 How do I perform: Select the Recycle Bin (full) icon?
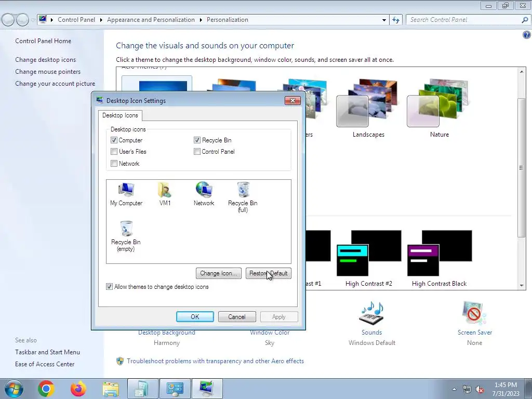point(243,197)
